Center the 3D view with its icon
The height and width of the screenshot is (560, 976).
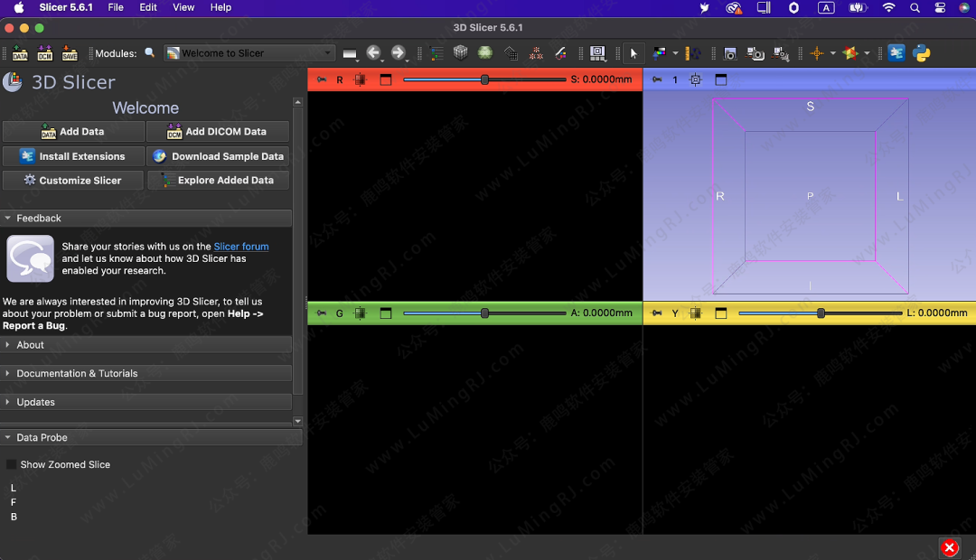696,79
